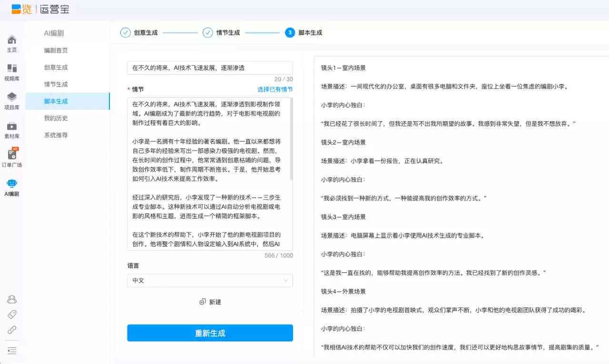
Task: Click the monologue line starting 我相信AI技术
Action: (x=460, y=347)
